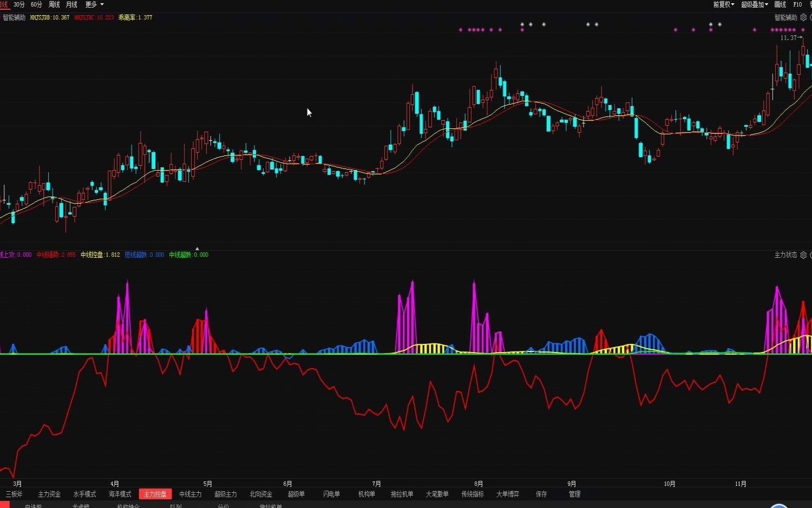
Task: Click the 3月 date axis label
Action: coord(17,484)
